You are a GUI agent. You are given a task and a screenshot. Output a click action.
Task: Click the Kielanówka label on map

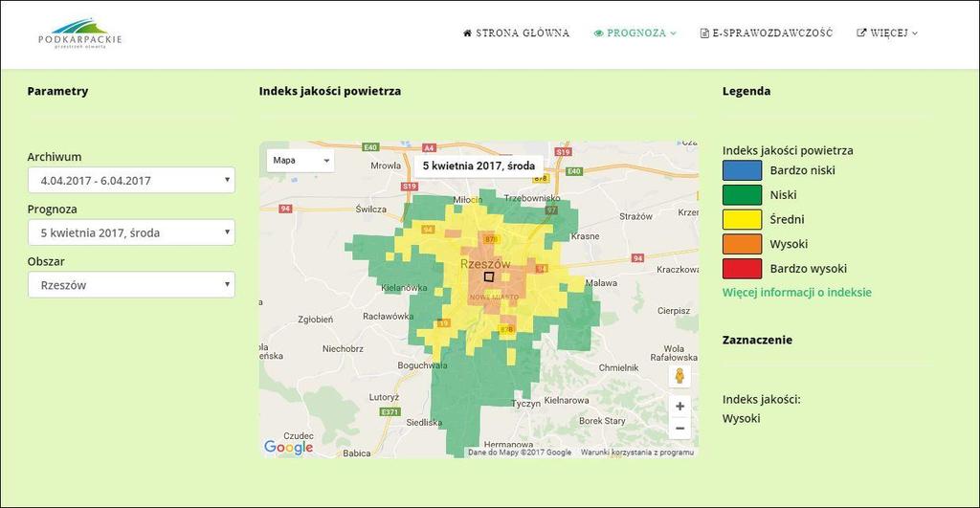[405, 288]
